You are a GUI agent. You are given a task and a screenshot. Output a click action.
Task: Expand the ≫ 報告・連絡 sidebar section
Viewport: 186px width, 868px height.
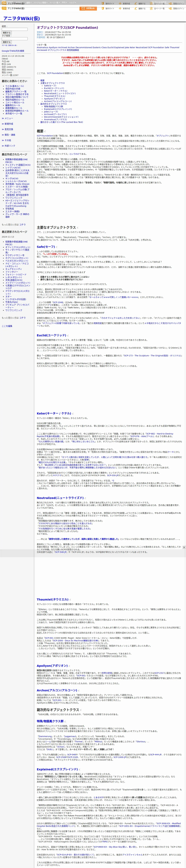[x=8, y=135]
